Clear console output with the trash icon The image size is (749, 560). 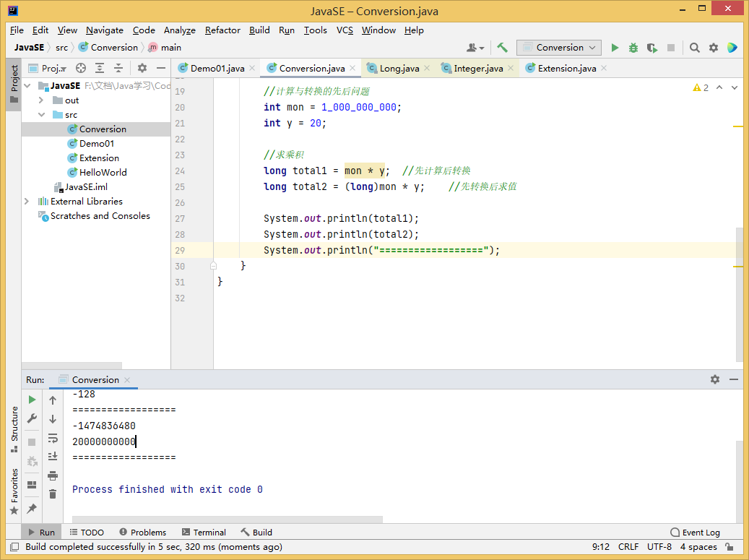click(x=53, y=494)
